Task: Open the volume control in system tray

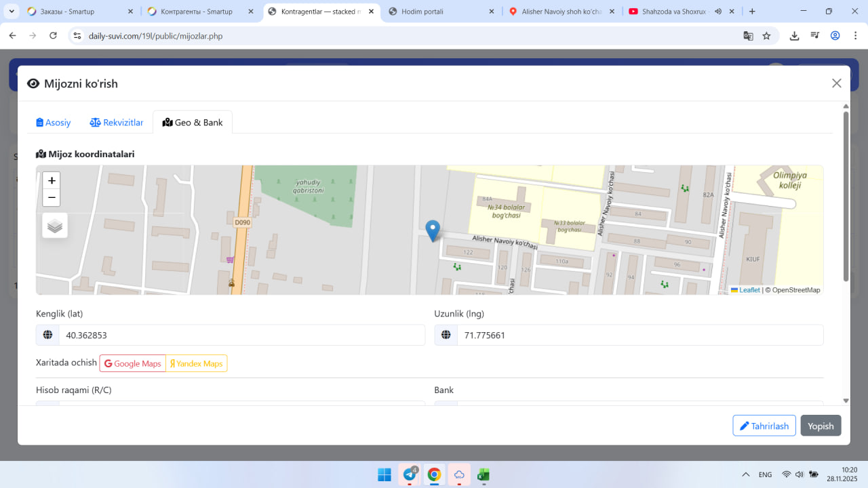Action: [800, 474]
